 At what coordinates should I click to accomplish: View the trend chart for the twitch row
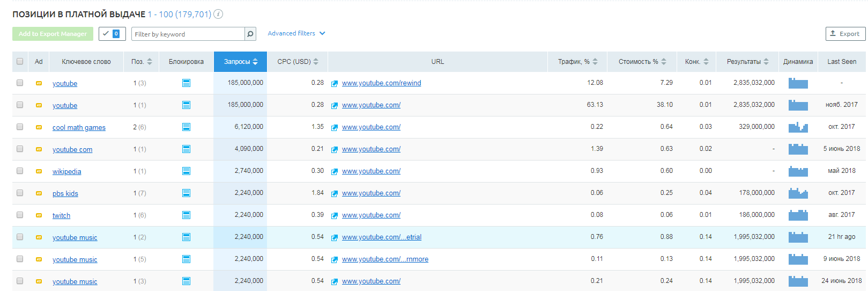798,215
